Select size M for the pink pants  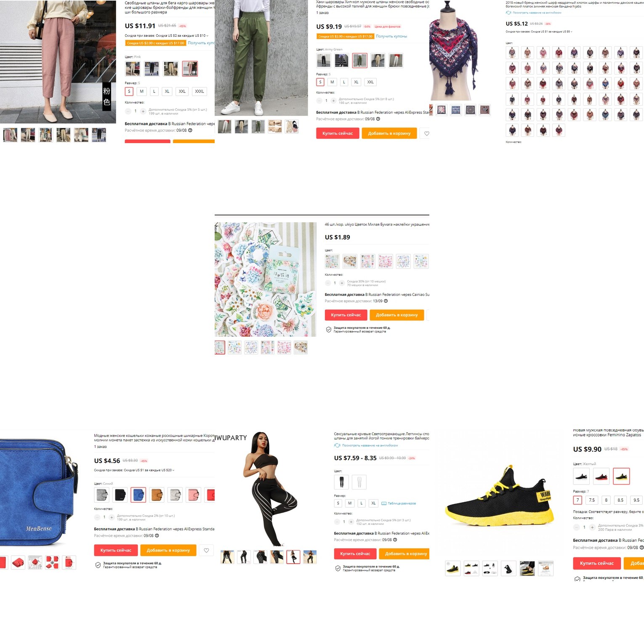click(141, 91)
